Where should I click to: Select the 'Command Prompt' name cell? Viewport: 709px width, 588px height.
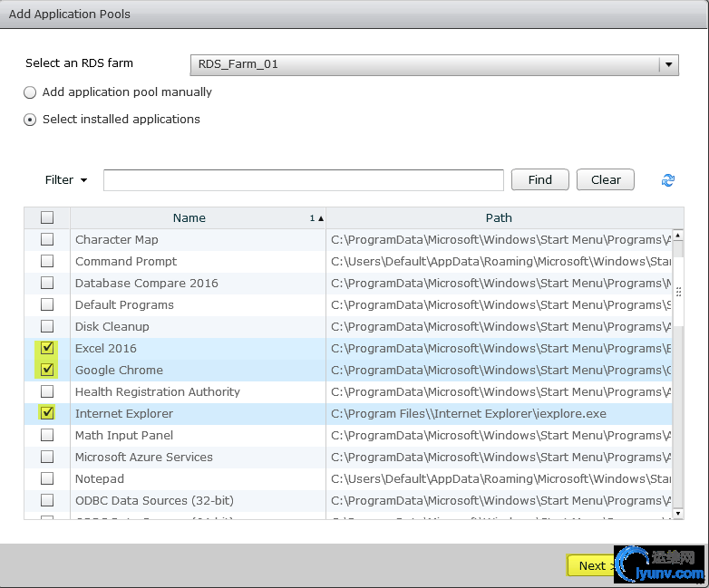(x=198, y=261)
